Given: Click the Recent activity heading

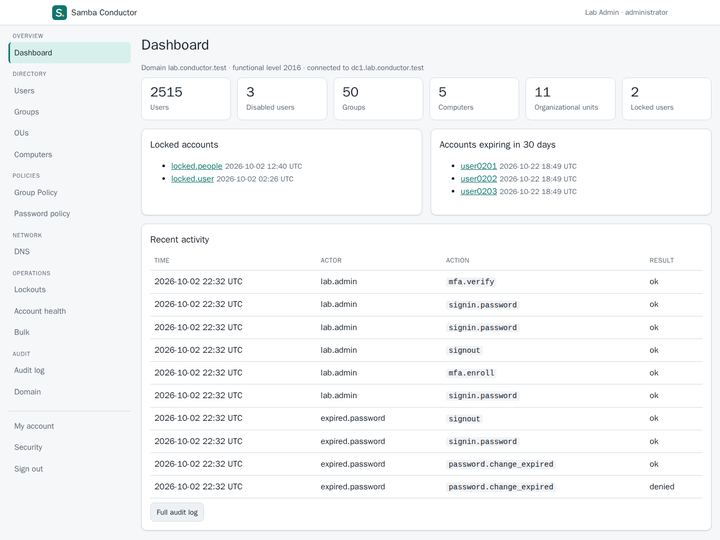Looking at the screenshot, I should pos(180,240).
